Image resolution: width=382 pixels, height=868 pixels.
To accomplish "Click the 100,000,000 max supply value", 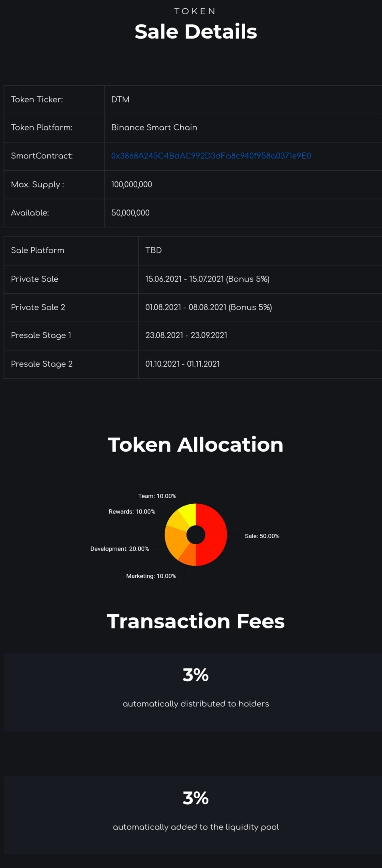I will point(131,184).
